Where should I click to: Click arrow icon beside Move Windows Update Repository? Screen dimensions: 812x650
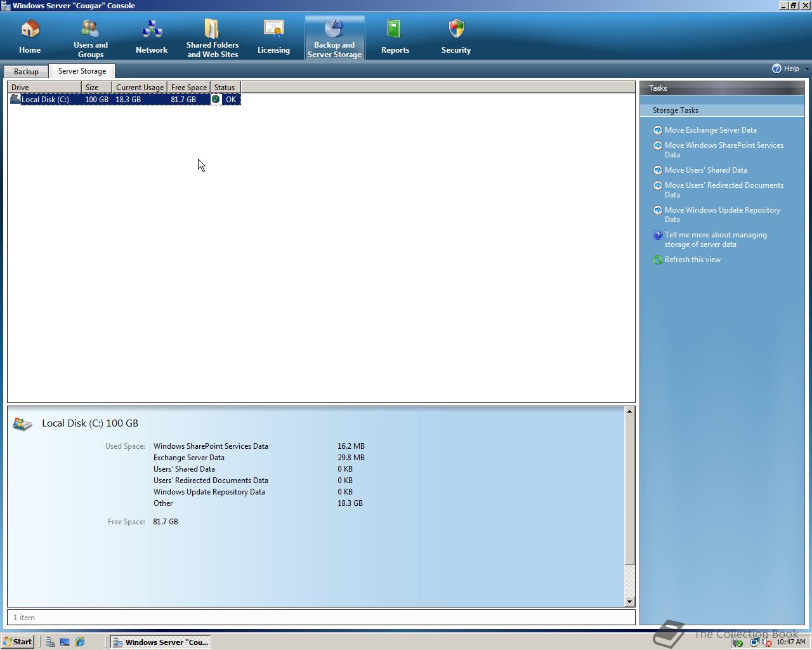point(658,210)
